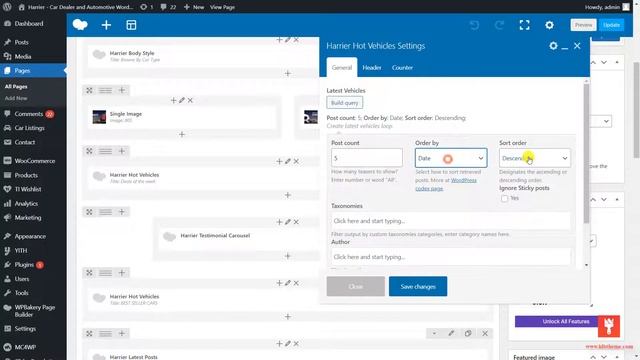The width and height of the screenshot is (640, 360).
Task: Click the Taxonomies input field
Action: point(451,221)
